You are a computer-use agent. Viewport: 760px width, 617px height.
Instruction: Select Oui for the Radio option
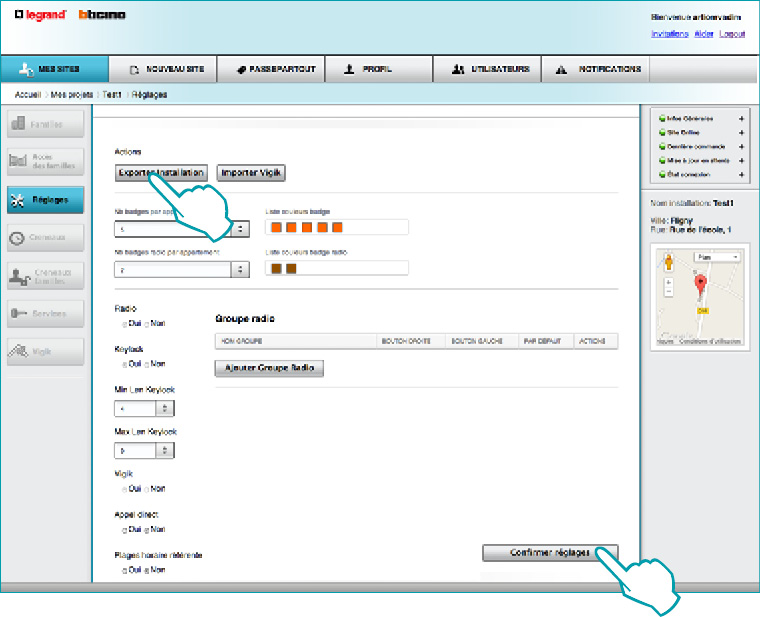(x=124, y=324)
